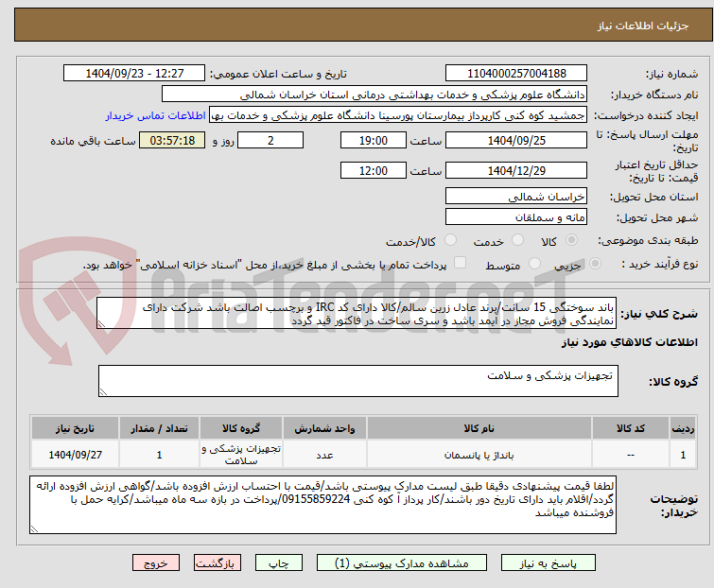714x588 pixels.
Task: Click the تعداد / مقدار column header
Action: [159, 428]
